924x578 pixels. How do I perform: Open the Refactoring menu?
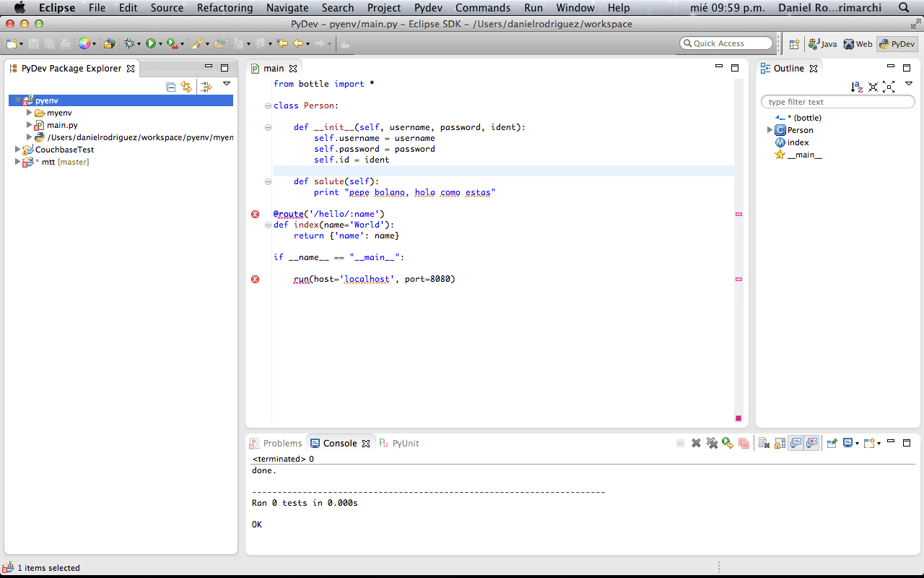tap(225, 8)
